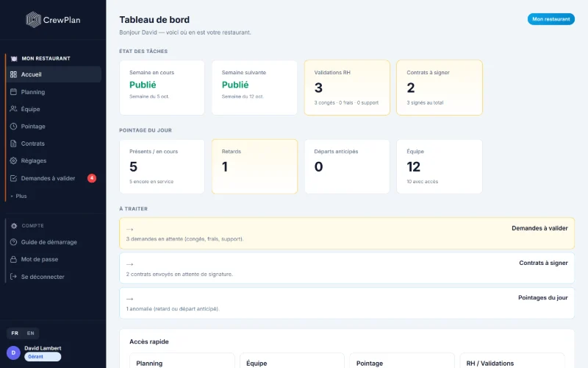Open the RH / Validations quick access card

coord(512,361)
